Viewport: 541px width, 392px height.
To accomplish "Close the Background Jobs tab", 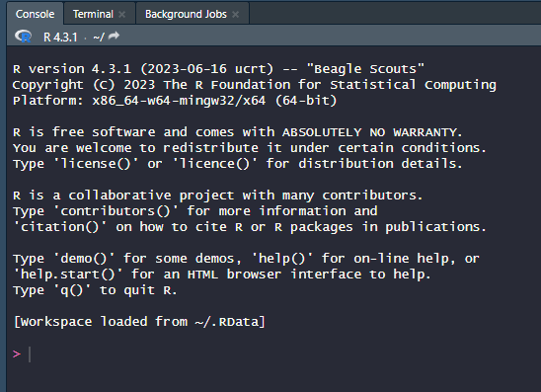I will [x=236, y=14].
